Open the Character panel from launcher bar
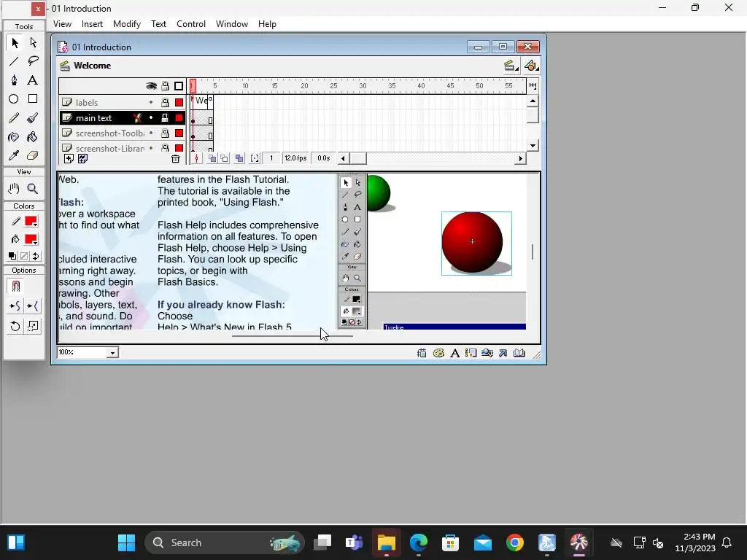This screenshot has height=560, width=747. tap(455, 353)
